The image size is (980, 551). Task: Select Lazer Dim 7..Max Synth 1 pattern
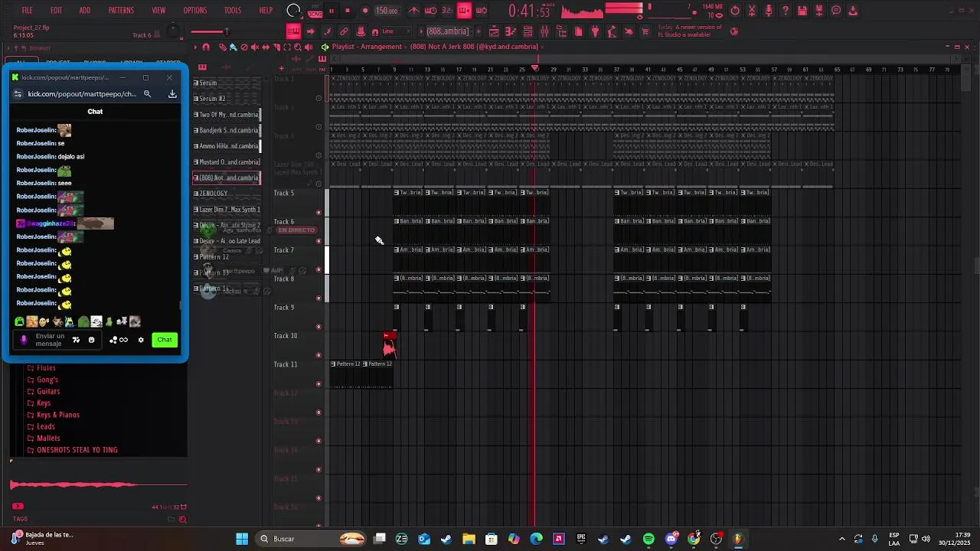pyautogui.click(x=227, y=210)
